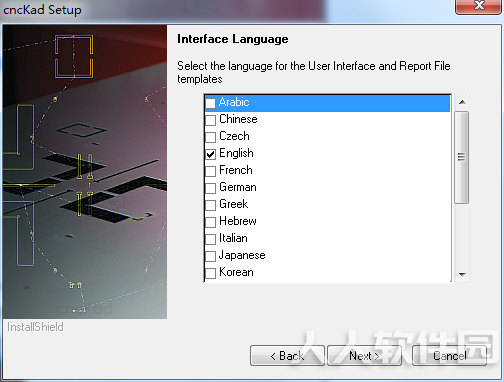Check the Japanese language box
504x382 pixels.
coord(211,256)
